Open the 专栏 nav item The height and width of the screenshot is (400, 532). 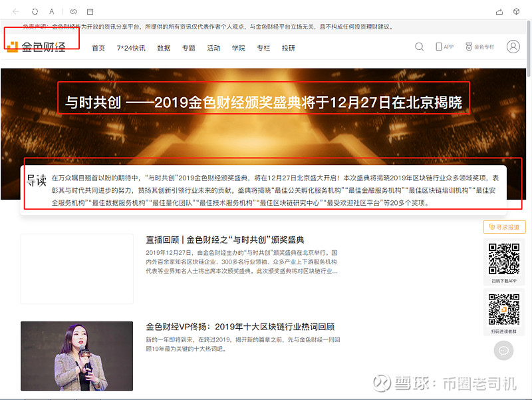(263, 48)
